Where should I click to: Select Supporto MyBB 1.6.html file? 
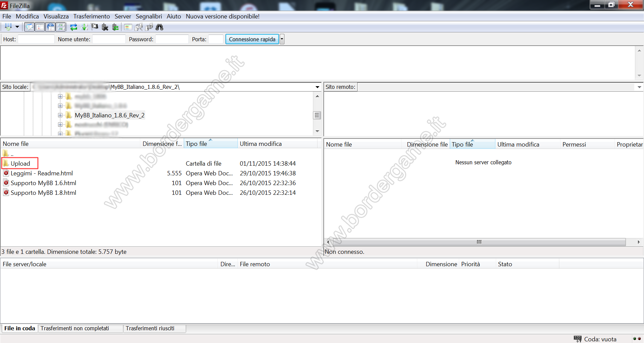[43, 183]
